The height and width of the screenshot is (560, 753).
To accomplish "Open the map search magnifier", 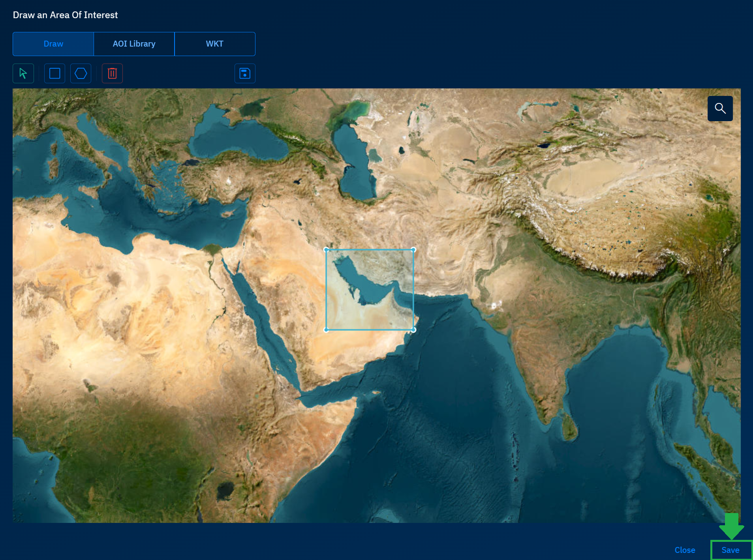I will pyautogui.click(x=720, y=109).
